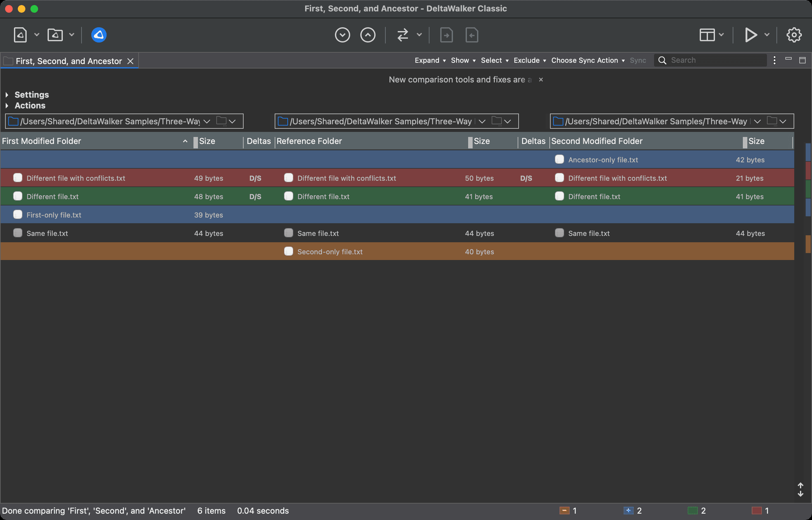Click the Sync button
Screen dimensions: 812x520
(638, 61)
